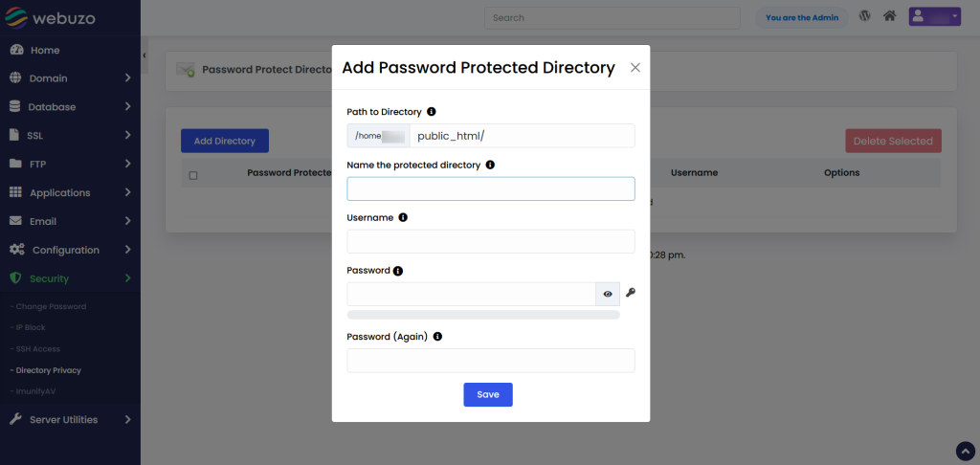Click the WordPress icon in top bar

[x=864, y=16]
